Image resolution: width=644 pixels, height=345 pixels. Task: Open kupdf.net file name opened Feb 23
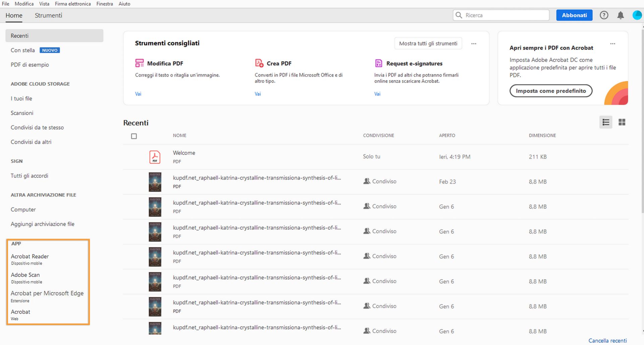tap(257, 178)
